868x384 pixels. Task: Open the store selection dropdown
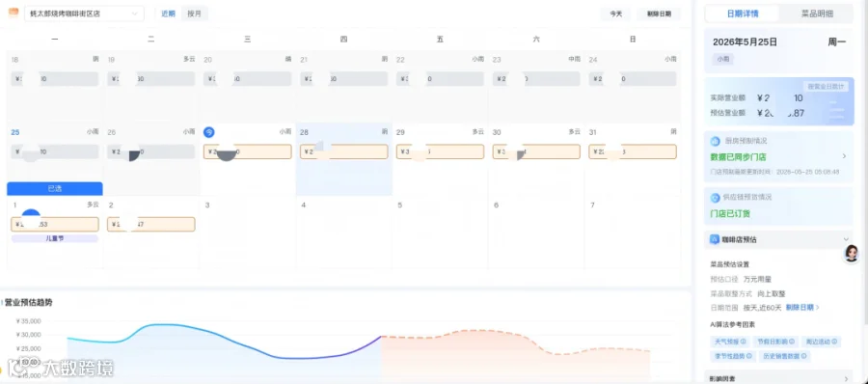pos(84,14)
